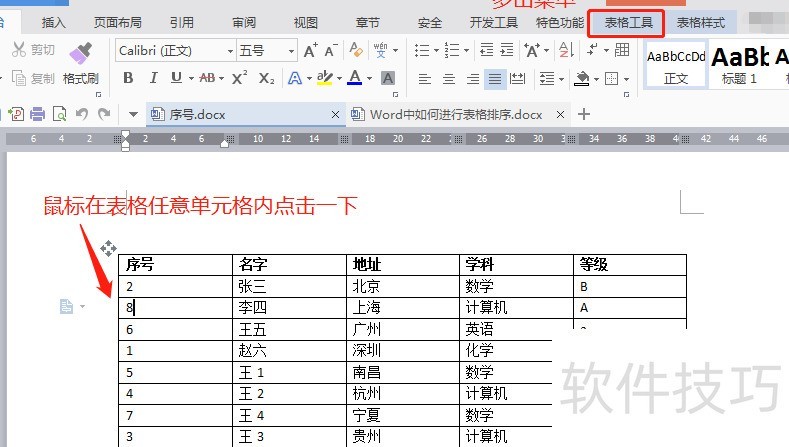Decrease font size with A- icon
Image resolution: width=789 pixels, height=447 pixels.
331,50
